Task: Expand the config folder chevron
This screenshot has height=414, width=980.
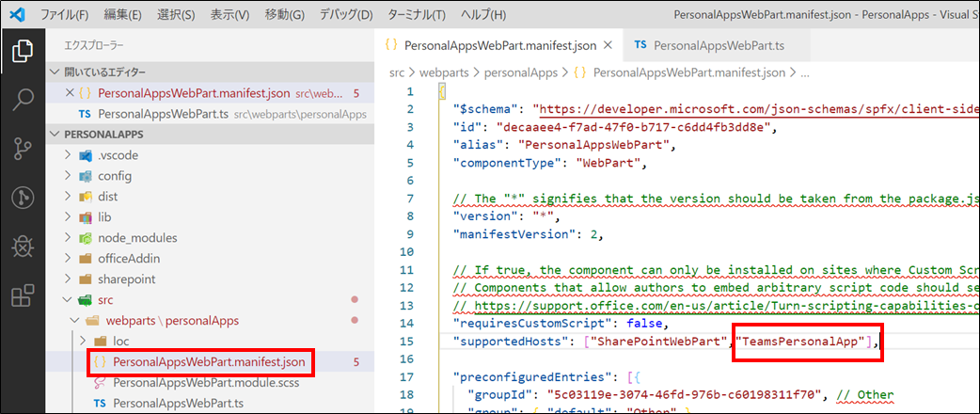Action: [69, 176]
